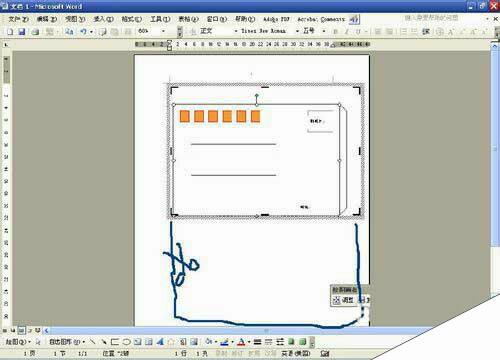Toggle Underline formatting
This screenshot has height=360, width=500.
358,32
